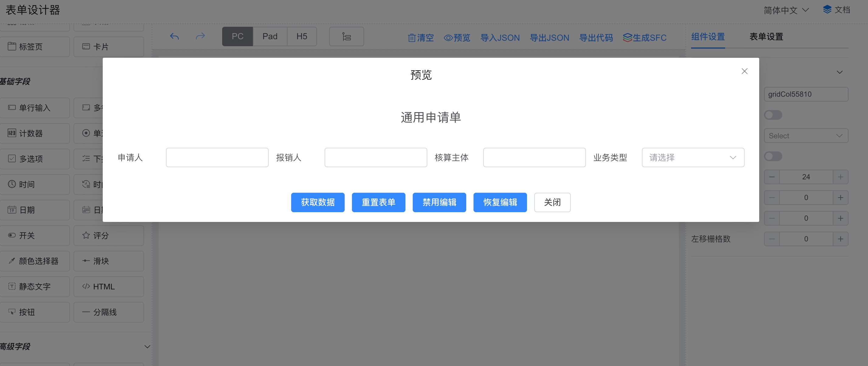The width and height of the screenshot is (868, 366).
Task: Pick the 卡片 card component
Action: (108, 47)
